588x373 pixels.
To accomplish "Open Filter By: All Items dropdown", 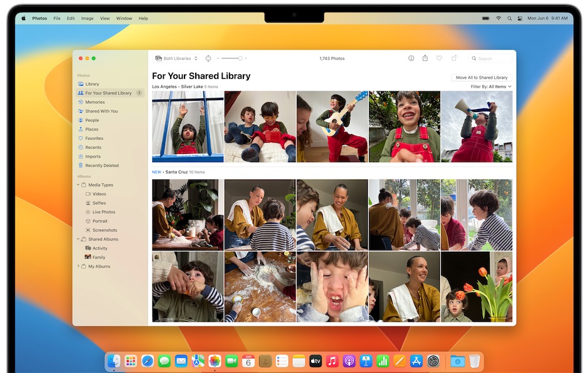I will pyautogui.click(x=491, y=87).
